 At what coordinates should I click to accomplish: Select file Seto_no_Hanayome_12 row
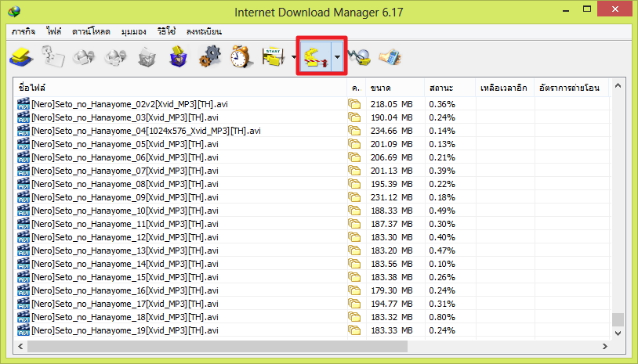tap(313, 237)
